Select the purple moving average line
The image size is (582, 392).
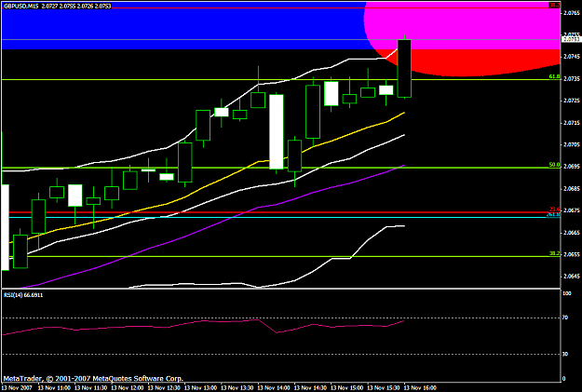coord(223,223)
